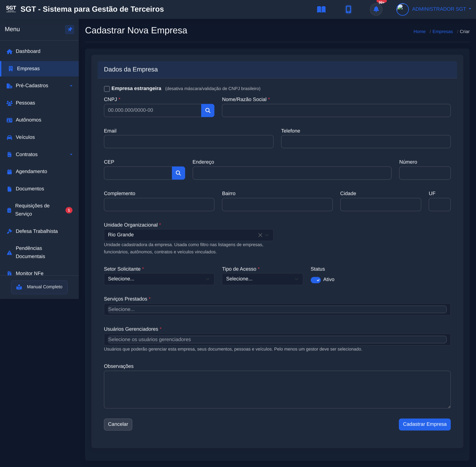Image resolution: width=476 pixels, height=467 pixels.
Task: Toggle the menu pin icon
Action: tap(70, 29)
